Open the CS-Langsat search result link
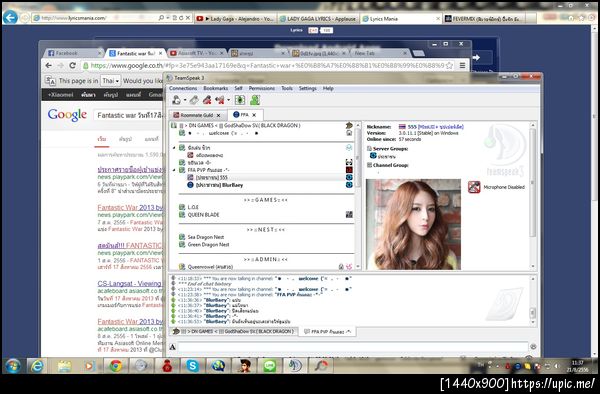Image resolution: width=600 pixels, height=394 pixels. (130, 283)
